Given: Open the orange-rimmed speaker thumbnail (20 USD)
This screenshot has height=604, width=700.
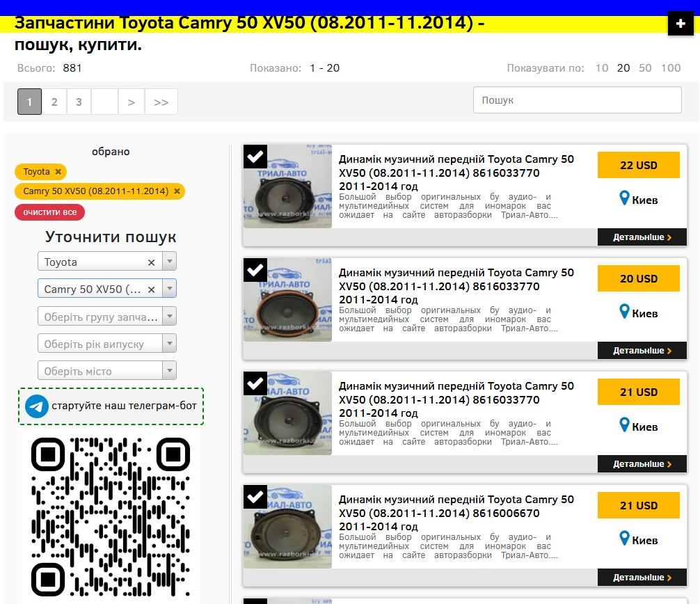Looking at the screenshot, I should (287, 299).
